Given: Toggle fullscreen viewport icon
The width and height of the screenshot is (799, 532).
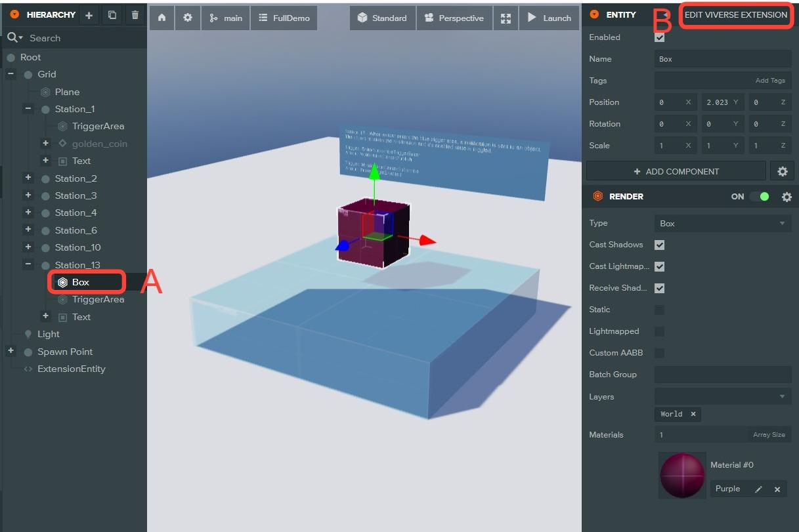Looking at the screenshot, I should click(x=506, y=18).
